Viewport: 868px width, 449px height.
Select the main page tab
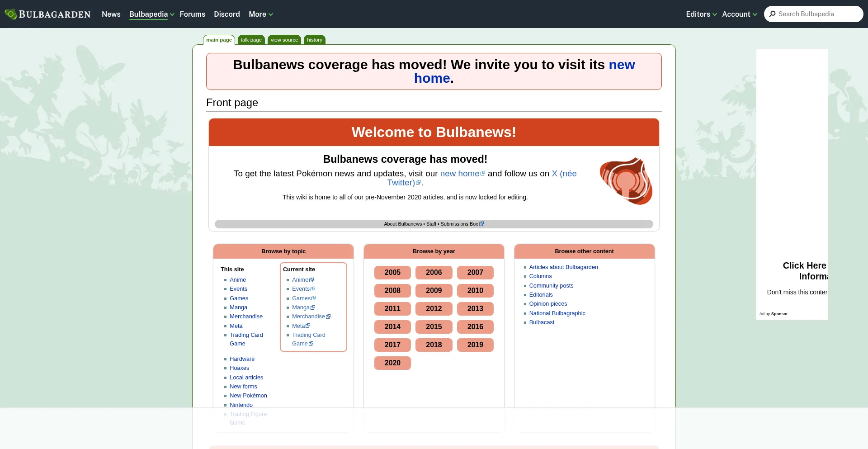(x=219, y=40)
